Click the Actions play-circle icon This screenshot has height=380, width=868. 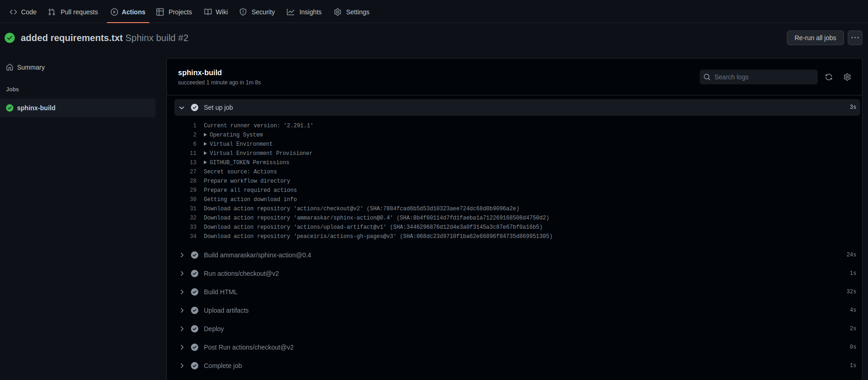[x=114, y=12]
